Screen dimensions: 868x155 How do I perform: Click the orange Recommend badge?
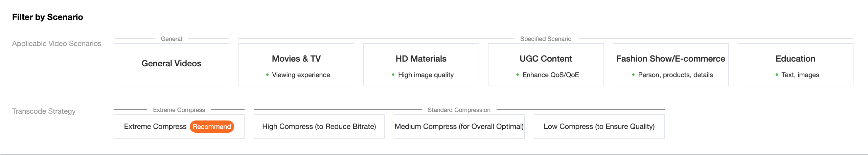point(212,127)
